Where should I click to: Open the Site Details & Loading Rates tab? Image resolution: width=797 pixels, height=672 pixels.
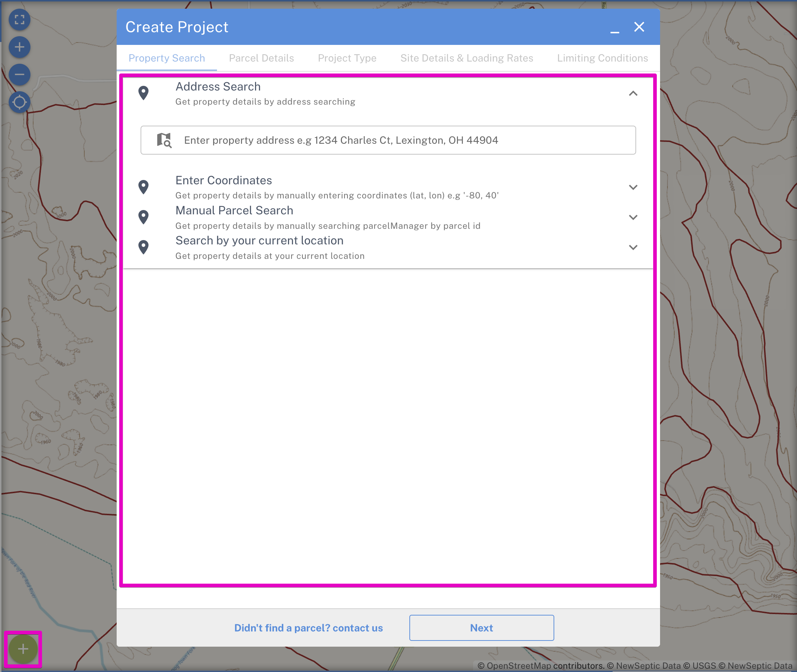(x=467, y=58)
